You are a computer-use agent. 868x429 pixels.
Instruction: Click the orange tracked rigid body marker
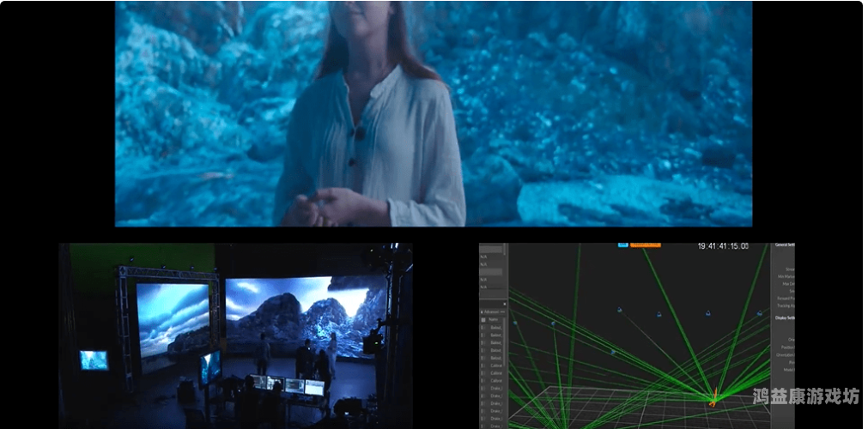[x=714, y=396]
